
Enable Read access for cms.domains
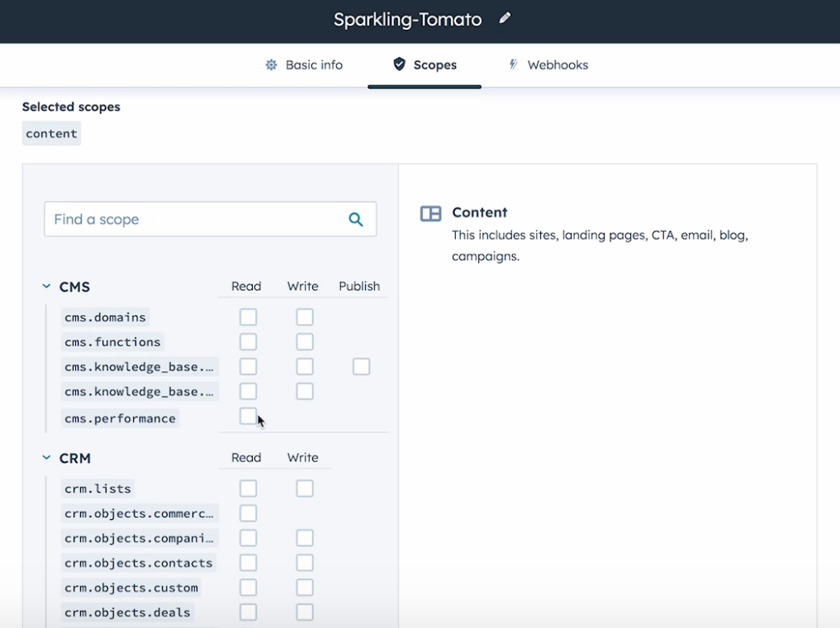pyautogui.click(x=248, y=316)
